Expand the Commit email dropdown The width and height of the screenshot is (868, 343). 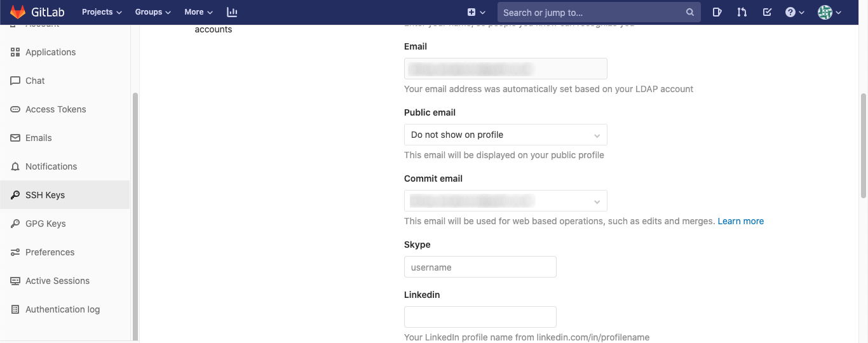point(505,201)
